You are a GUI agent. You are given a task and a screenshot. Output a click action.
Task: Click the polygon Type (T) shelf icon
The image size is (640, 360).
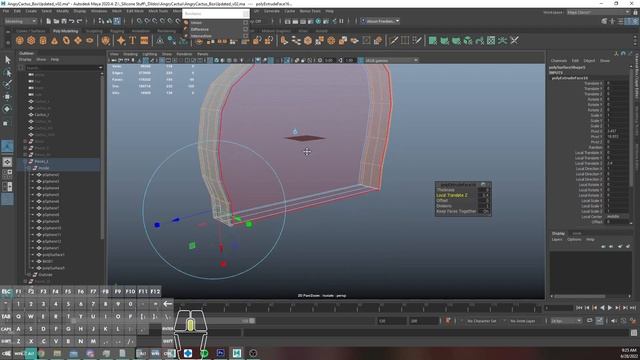pos(133,40)
